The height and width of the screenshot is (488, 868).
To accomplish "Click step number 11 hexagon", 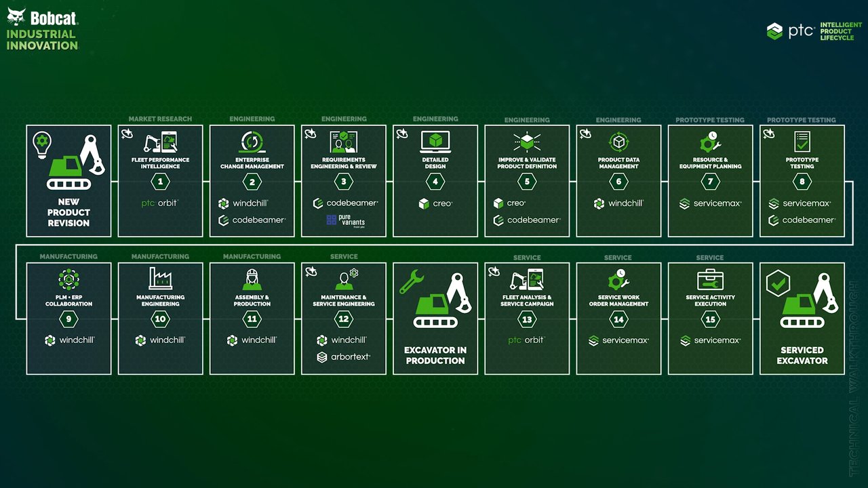I will coord(252,319).
